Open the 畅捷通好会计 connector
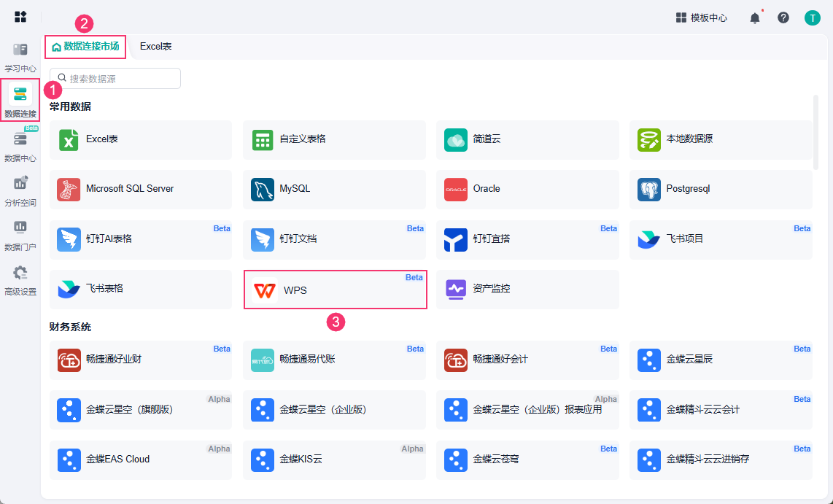 pyautogui.click(x=527, y=360)
